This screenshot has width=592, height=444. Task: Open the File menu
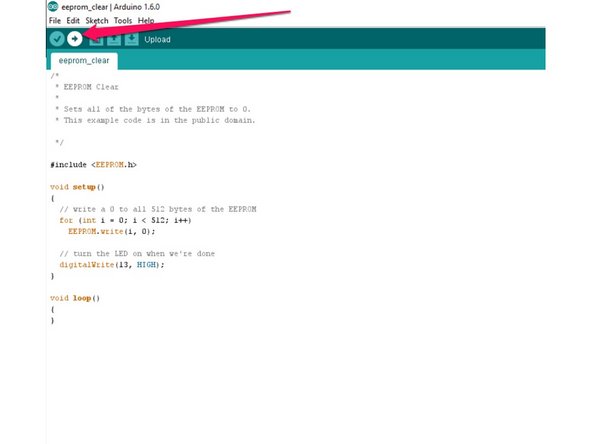[x=55, y=20]
